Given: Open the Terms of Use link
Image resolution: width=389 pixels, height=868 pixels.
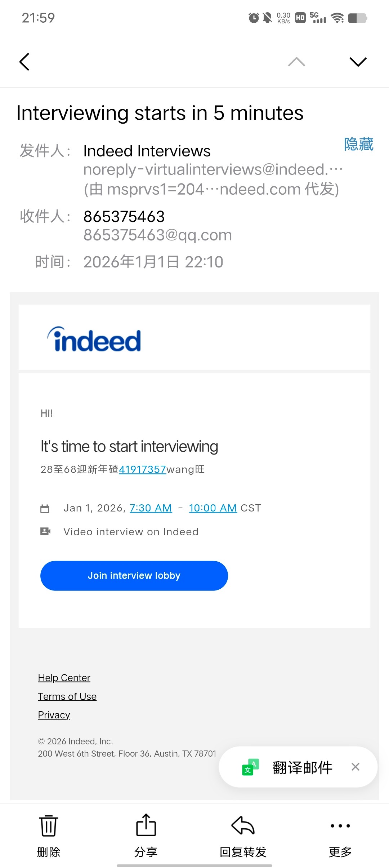Looking at the screenshot, I should (67, 696).
